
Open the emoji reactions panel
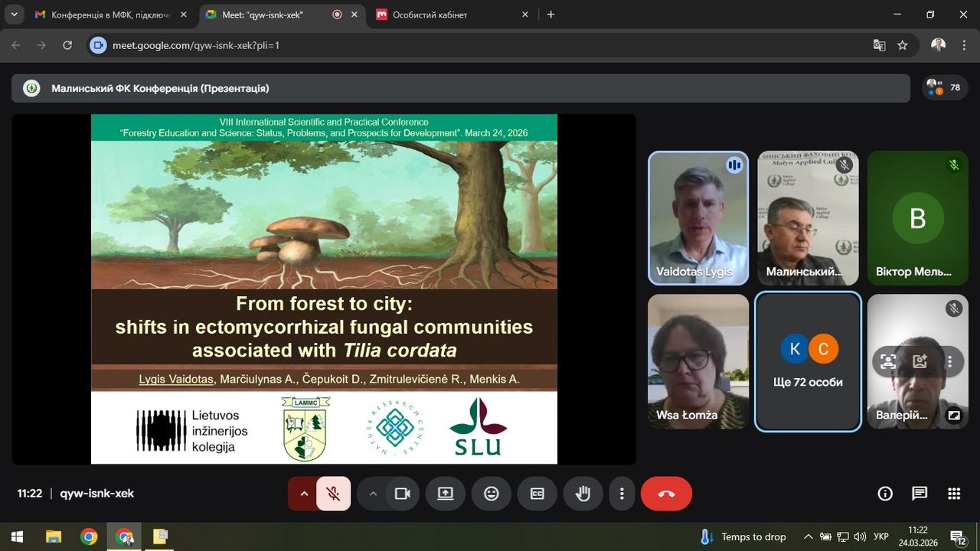pos(492,494)
